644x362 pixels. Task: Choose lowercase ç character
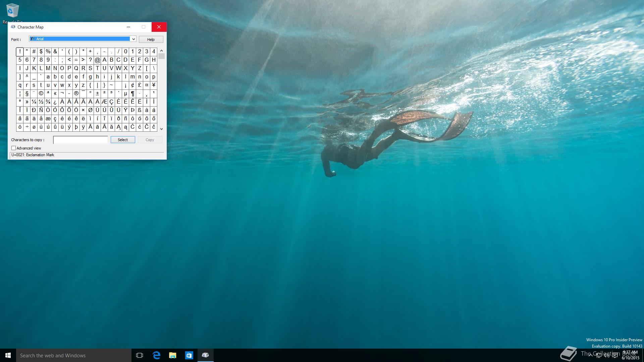(x=55, y=119)
